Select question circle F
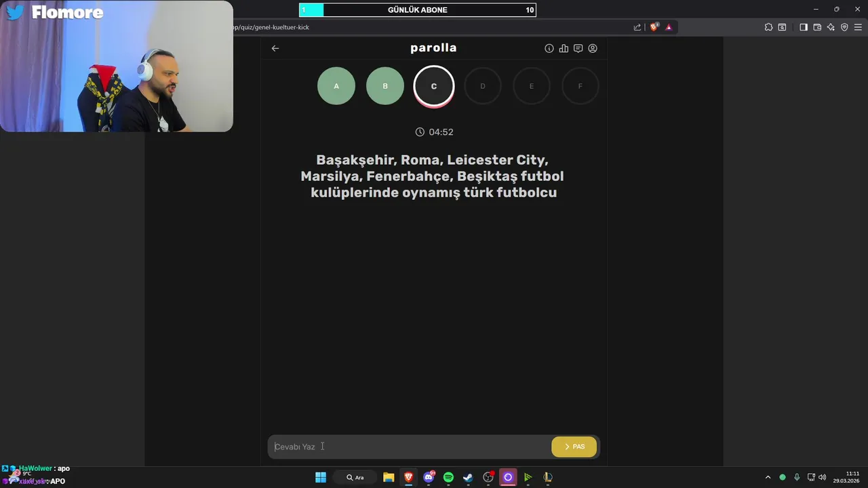 coord(580,86)
